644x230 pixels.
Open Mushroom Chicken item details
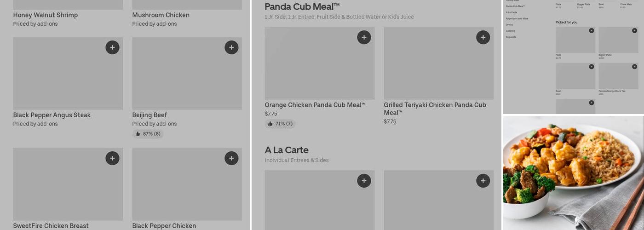click(161, 15)
